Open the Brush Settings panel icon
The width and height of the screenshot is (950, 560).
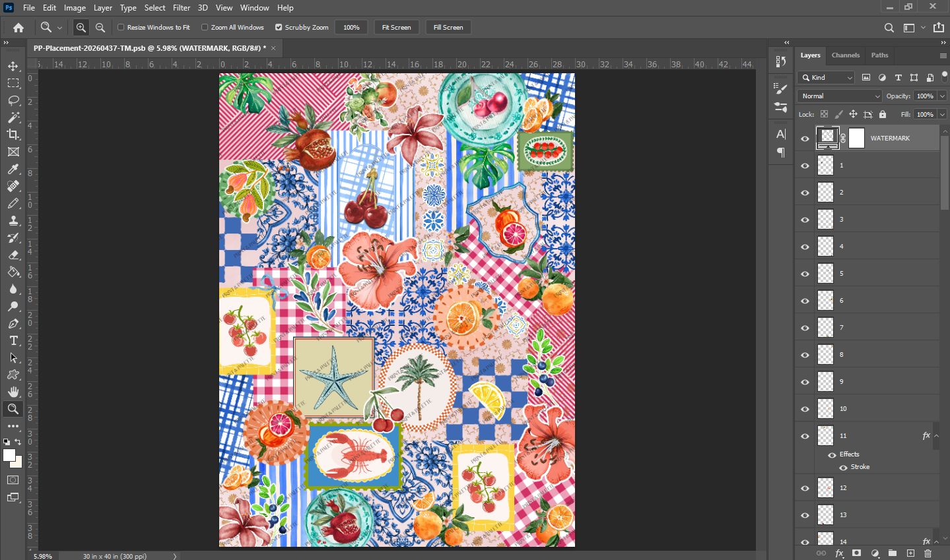781,88
